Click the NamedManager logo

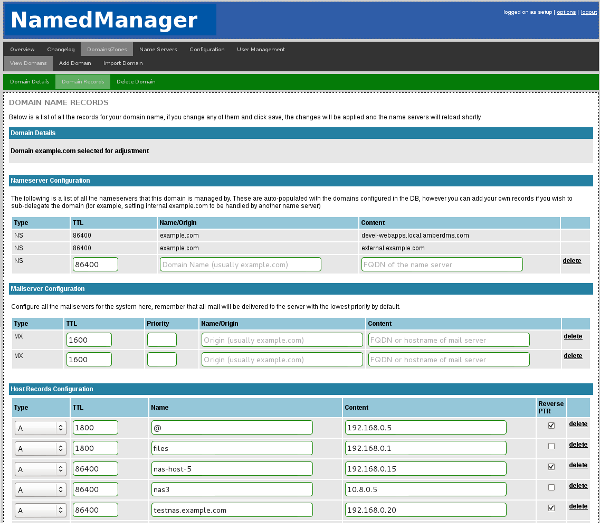(x=110, y=20)
